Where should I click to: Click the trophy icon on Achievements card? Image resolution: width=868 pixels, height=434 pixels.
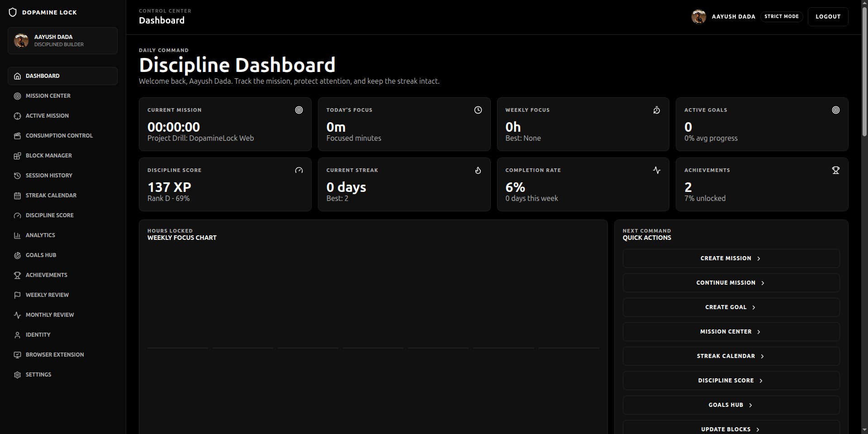coord(836,170)
